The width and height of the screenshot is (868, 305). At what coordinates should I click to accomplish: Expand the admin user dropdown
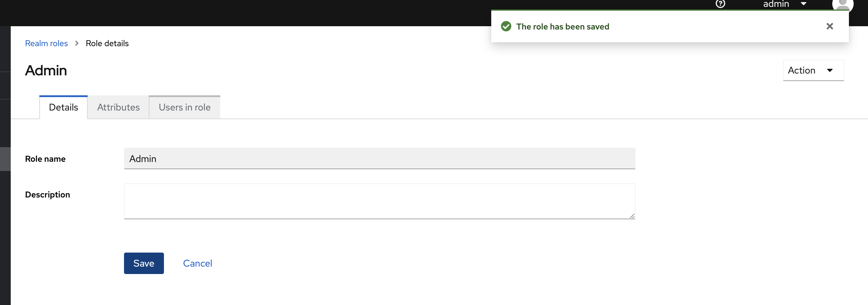(x=785, y=4)
